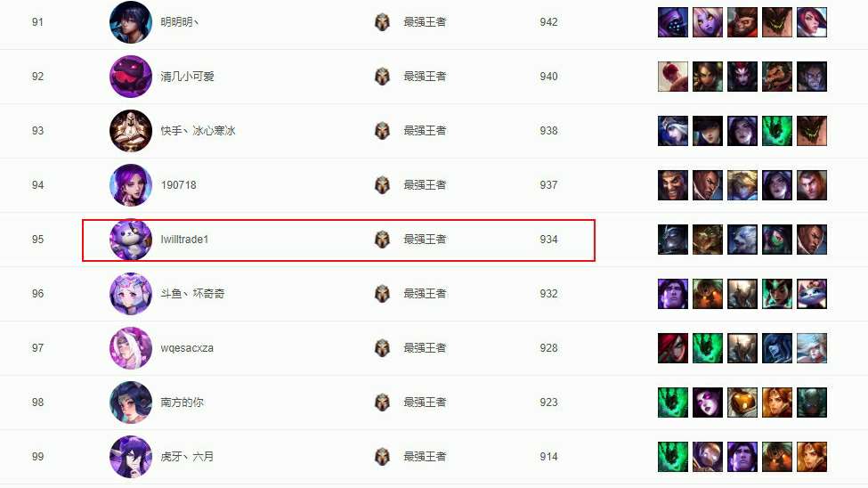Image resolution: width=868 pixels, height=488 pixels.
Task: Click the avatar of 南方的你
Action: (x=131, y=403)
